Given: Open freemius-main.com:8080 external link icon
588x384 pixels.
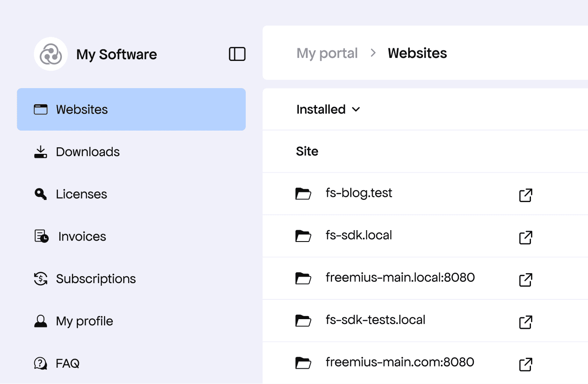Looking at the screenshot, I should pos(526,364).
